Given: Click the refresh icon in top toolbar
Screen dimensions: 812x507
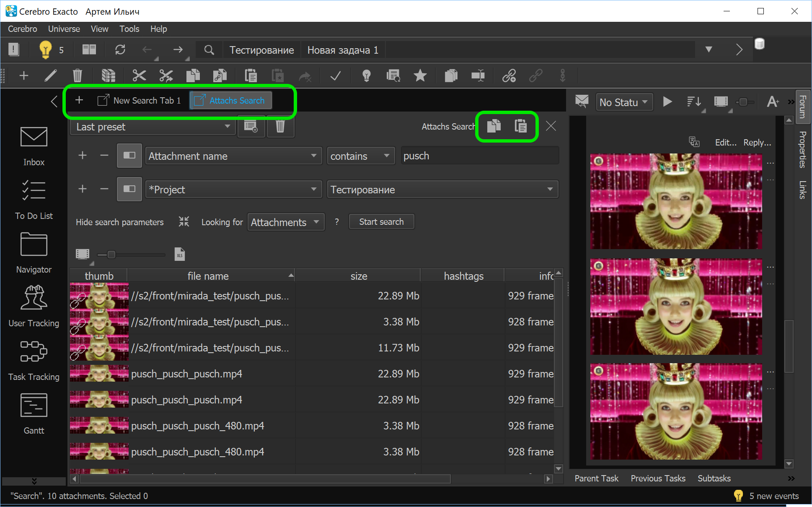Looking at the screenshot, I should point(120,50).
